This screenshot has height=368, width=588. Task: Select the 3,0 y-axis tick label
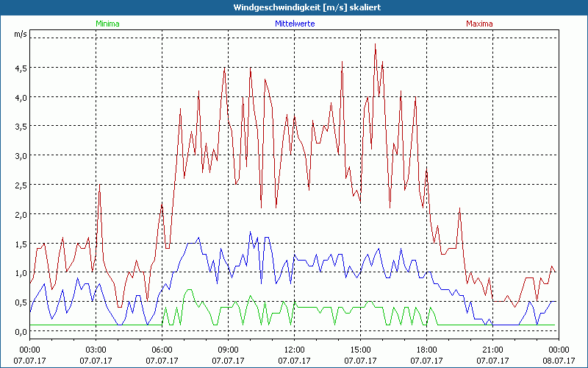(20, 155)
